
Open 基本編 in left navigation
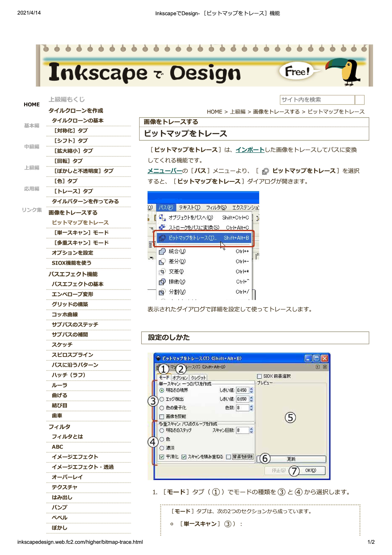click(x=32, y=126)
